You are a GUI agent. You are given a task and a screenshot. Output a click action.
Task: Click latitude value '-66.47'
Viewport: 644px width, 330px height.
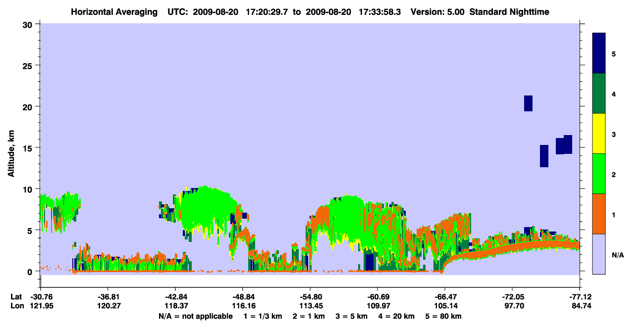point(444,297)
